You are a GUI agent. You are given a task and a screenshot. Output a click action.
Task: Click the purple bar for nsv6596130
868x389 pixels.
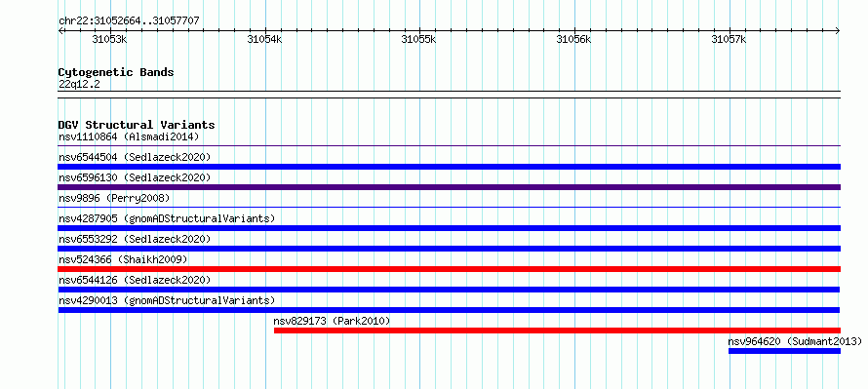point(449,187)
